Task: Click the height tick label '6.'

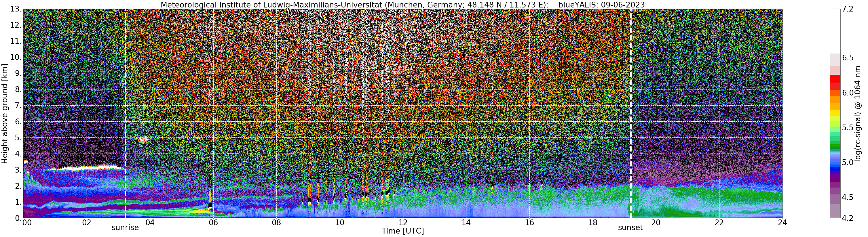Action: 18,122
